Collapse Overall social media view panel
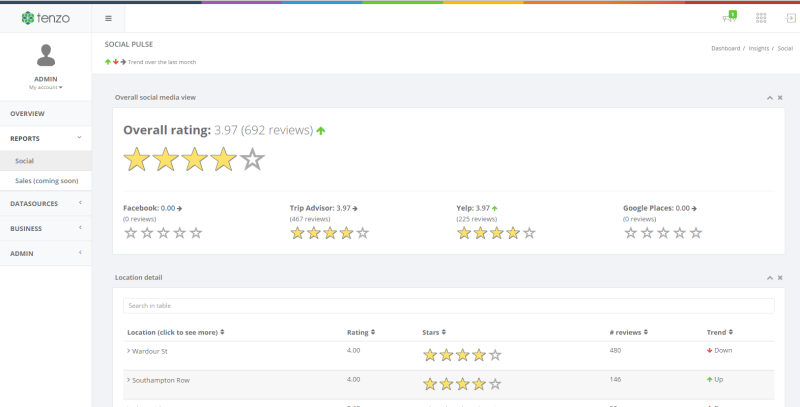 pos(770,97)
